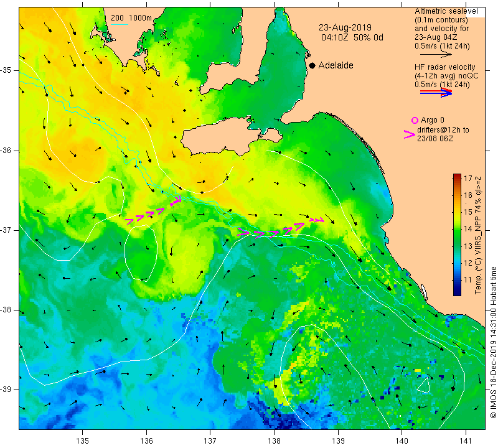Click the latitude -36 axis label
The width and height of the screenshot is (498, 448).
pos(6,151)
